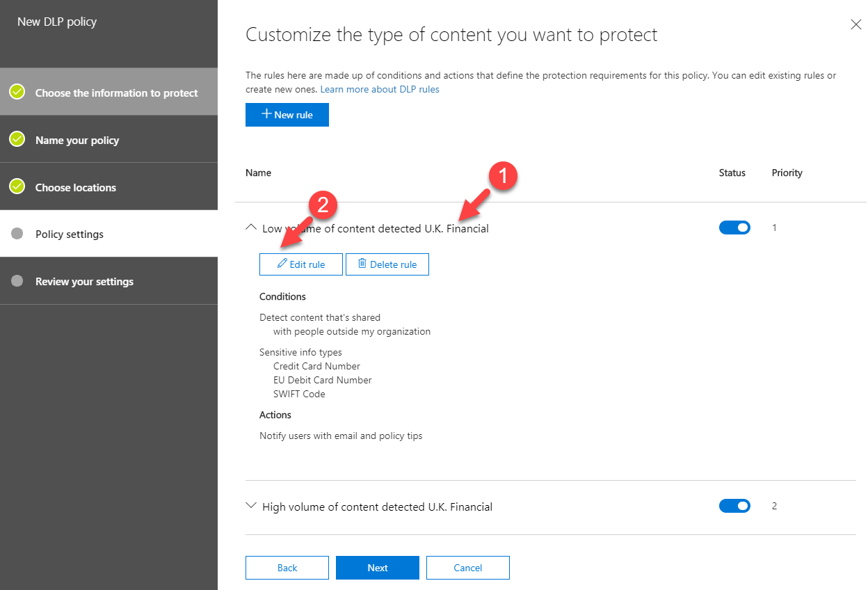
Task: Click the plus icon in New rule
Action: (266, 114)
